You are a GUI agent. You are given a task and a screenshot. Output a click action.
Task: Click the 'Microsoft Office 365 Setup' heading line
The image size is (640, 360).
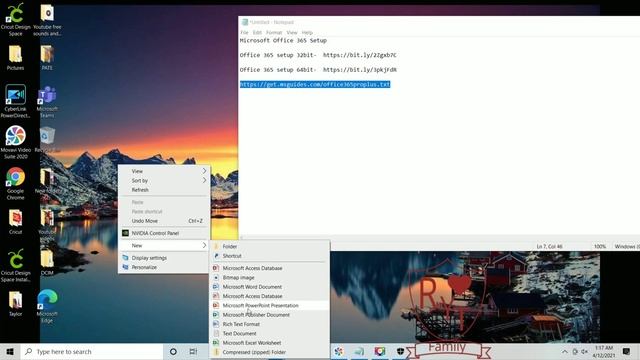coord(283,40)
